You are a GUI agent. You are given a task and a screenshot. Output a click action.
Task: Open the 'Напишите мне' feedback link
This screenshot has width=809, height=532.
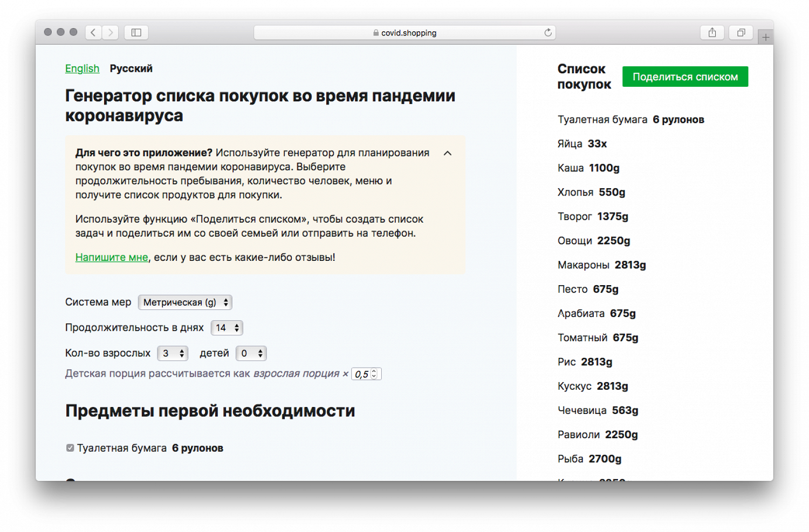pyautogui.click(x=112, y=257)
